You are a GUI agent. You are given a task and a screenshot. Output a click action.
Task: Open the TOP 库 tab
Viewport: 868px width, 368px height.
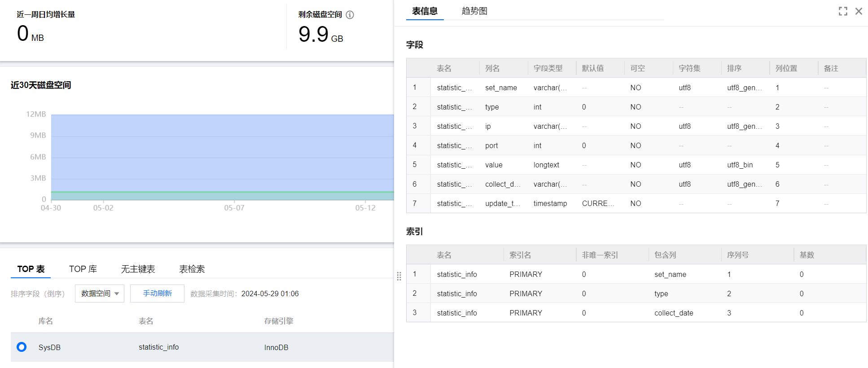pyautogui.click(x=83, y=269)
